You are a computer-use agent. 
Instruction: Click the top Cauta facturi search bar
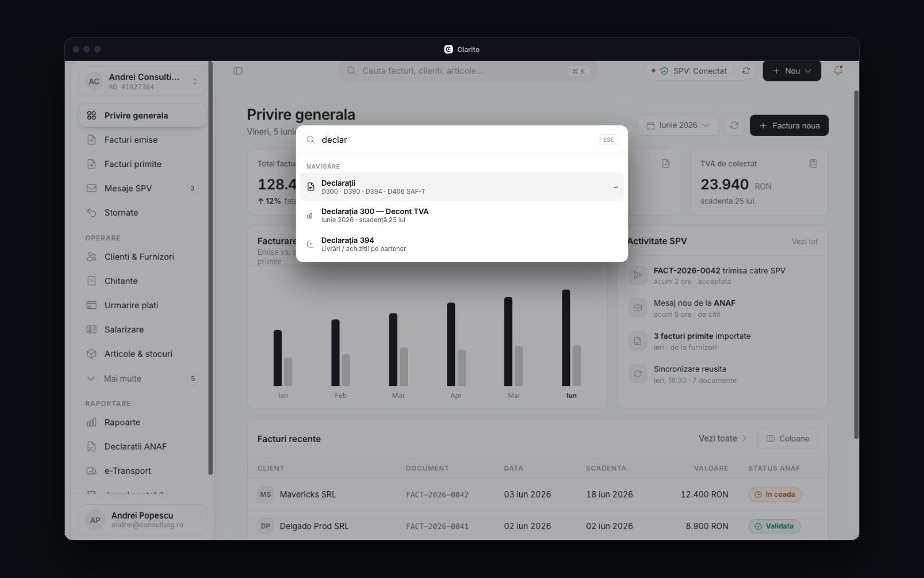pos(467,71)
